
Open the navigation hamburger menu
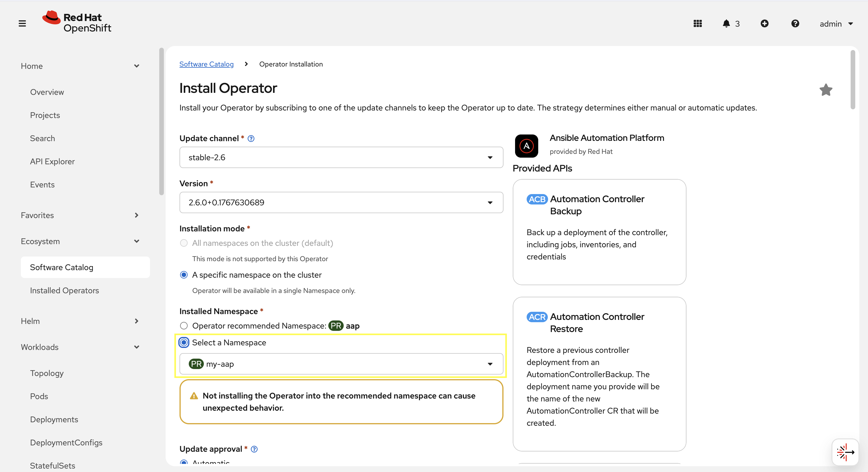22,23
